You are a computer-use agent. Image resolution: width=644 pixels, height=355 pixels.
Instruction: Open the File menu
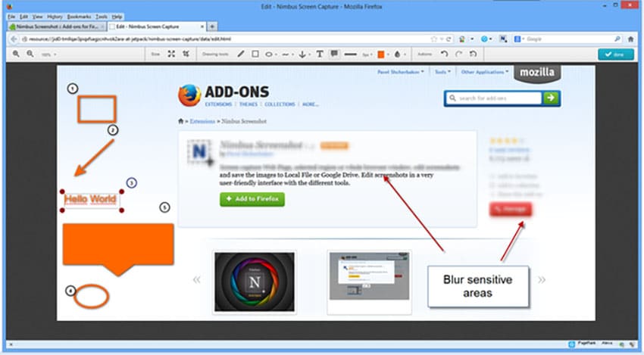(11, 17)
